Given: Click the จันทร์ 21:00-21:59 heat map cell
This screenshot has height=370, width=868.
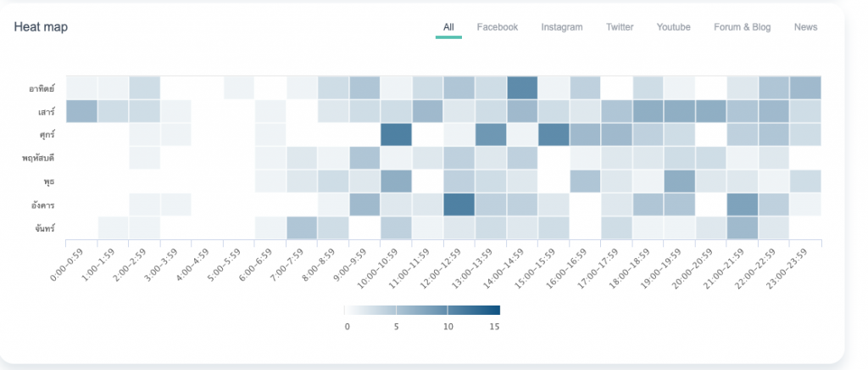Looking at the screenshot, I should point(743,228).
